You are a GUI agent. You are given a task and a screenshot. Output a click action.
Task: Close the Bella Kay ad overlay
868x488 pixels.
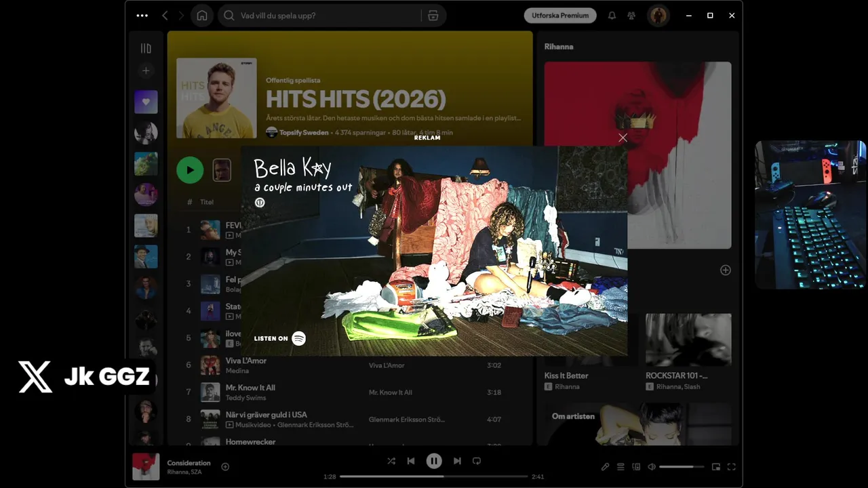pyautogui.click(x=623, y=138)
